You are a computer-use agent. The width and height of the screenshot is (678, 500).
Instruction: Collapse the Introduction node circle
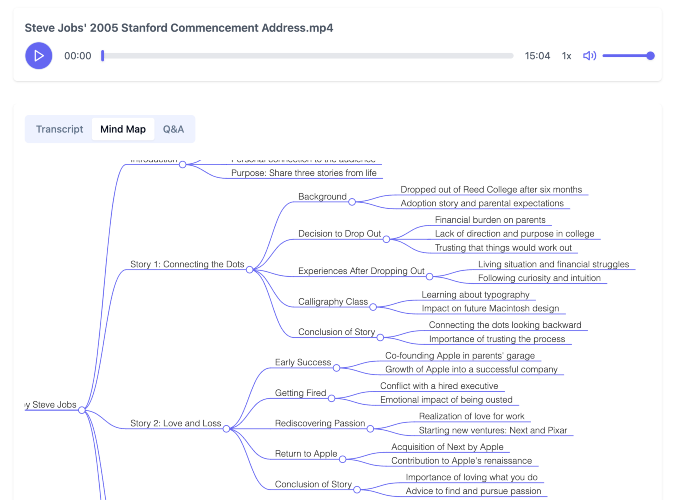[x=182, y=164]
